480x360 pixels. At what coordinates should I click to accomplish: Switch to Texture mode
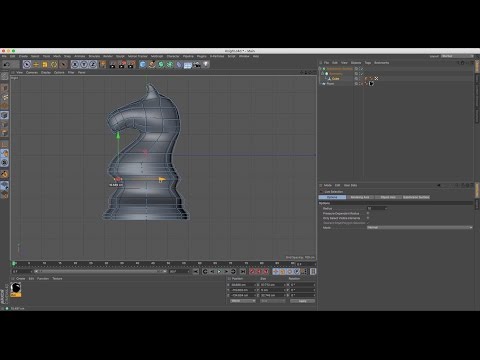(4, 97)
